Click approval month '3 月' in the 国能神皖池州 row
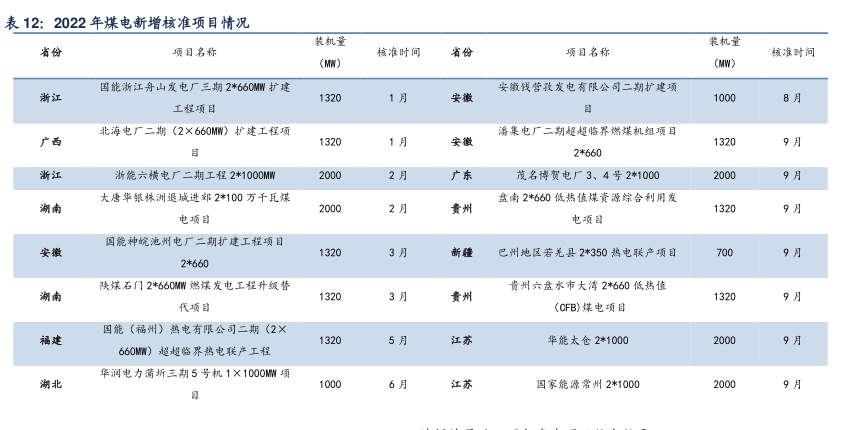849x430 pixels. (398, 252)
